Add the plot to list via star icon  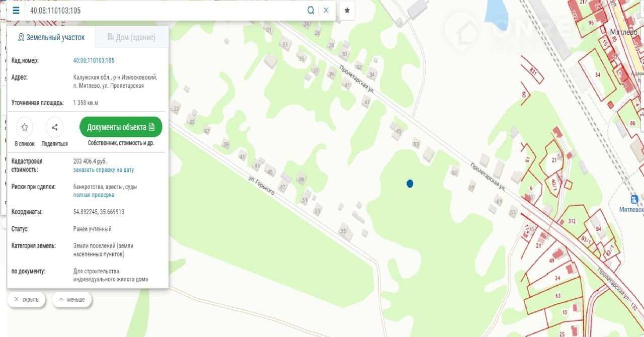[25, 127]
